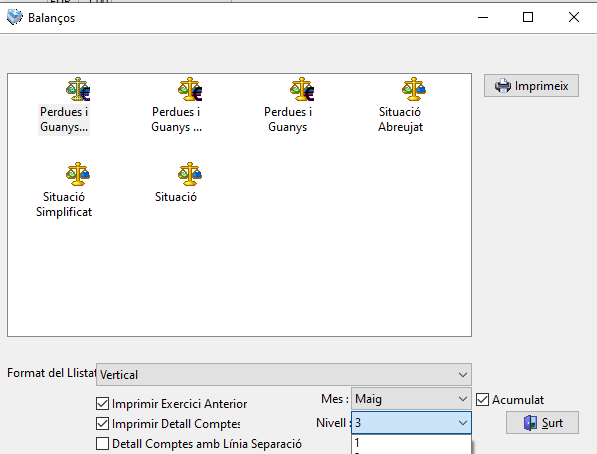597x454 pixels.
Task: Click the Situació Simplificat label text
Action: 64,204
